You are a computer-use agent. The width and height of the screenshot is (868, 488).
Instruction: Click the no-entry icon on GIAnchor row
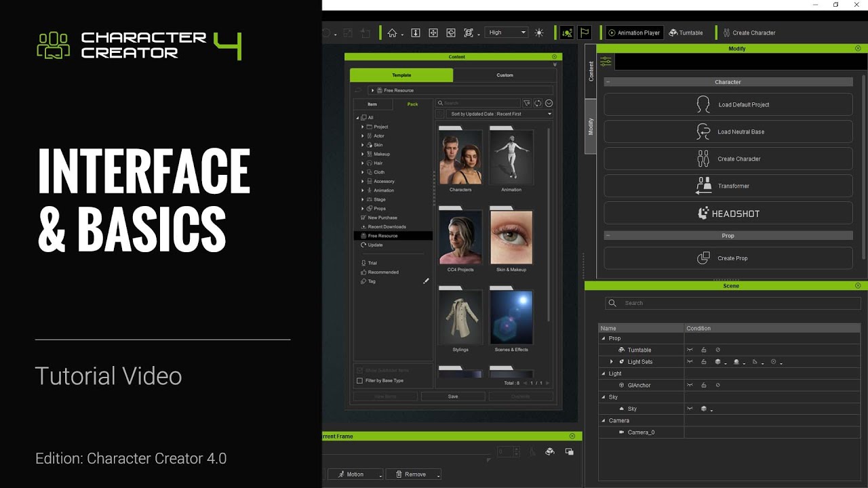pos(717,385)
